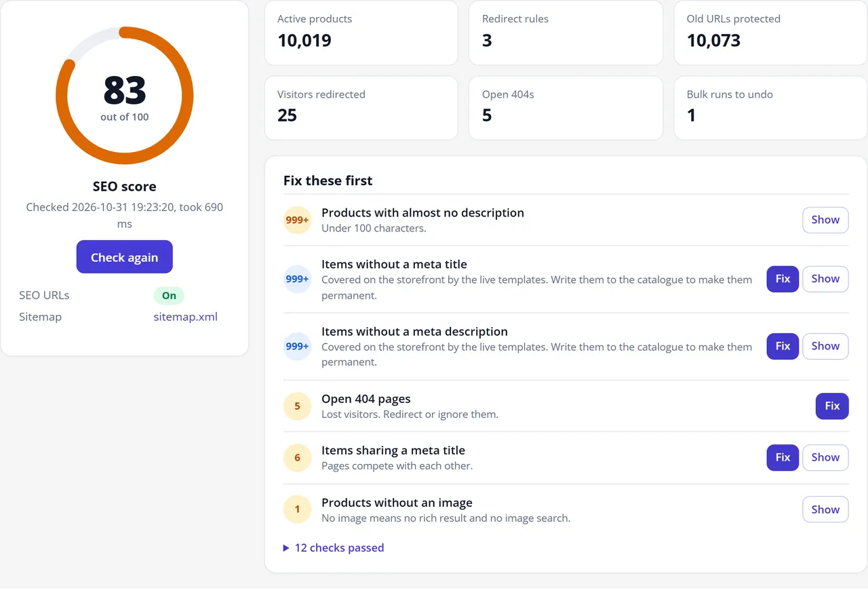Click the 999+ badge for missing meta title
This screenshot has height=589, width=868.
point(297,279)
